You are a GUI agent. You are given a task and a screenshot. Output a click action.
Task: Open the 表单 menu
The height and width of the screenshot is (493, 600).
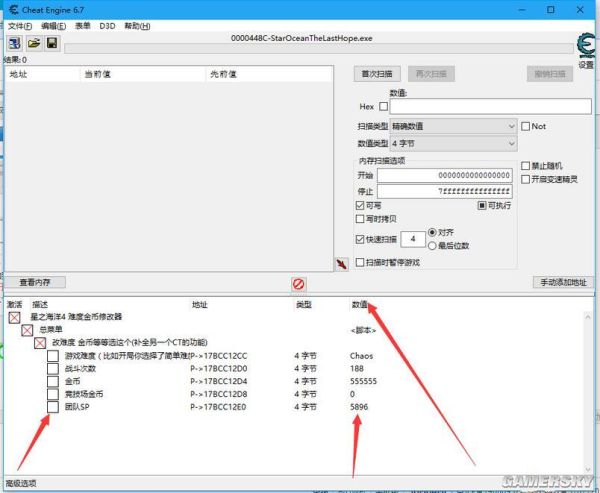[x=83, y=26]
